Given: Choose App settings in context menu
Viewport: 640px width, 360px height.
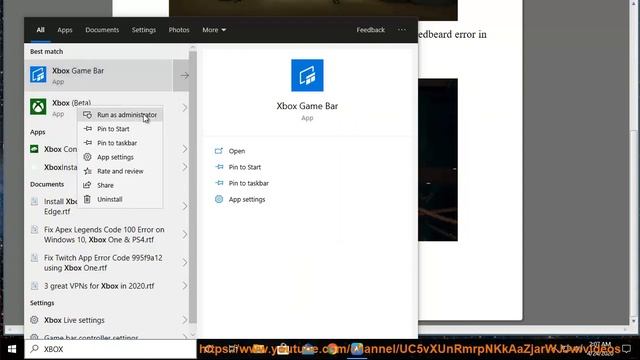Looking at the screenshot, I should (120, 157).
